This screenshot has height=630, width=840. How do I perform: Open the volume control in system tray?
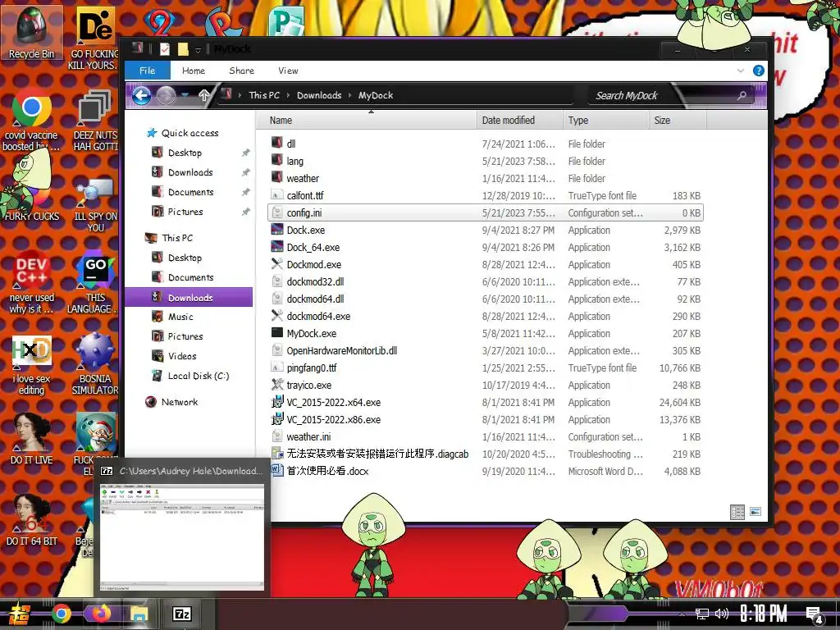[x=722, y=614]
